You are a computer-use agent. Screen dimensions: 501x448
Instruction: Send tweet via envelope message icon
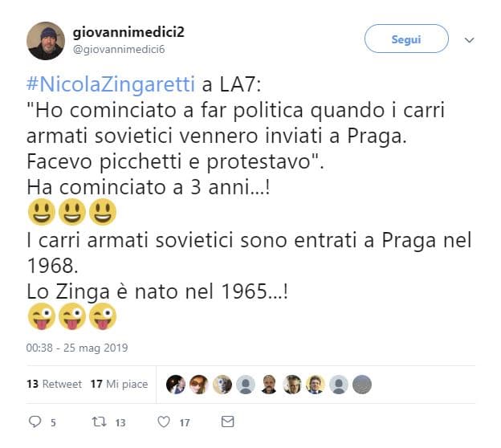227,422
